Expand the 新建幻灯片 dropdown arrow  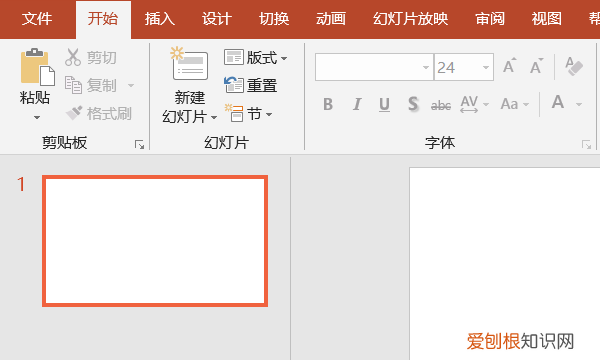pyautogui.click(x=214, y=117)
